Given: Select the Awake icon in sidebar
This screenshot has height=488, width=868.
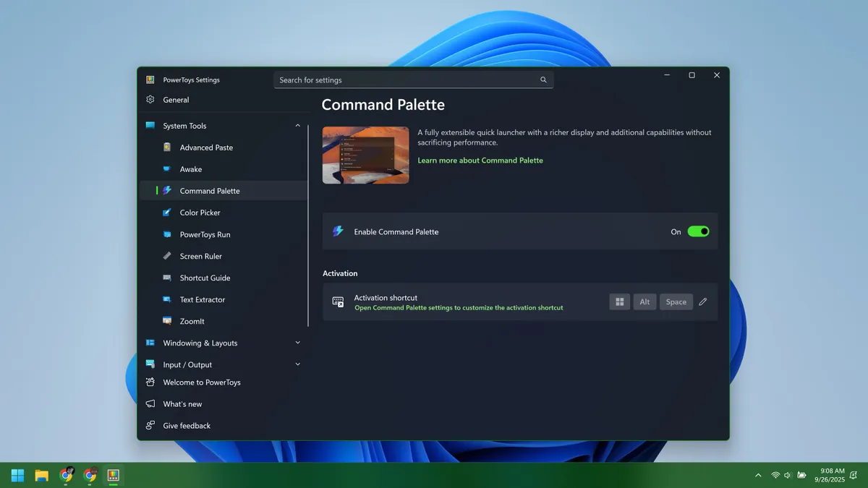Looking at the screenshot, I should (x=167, y=169).
